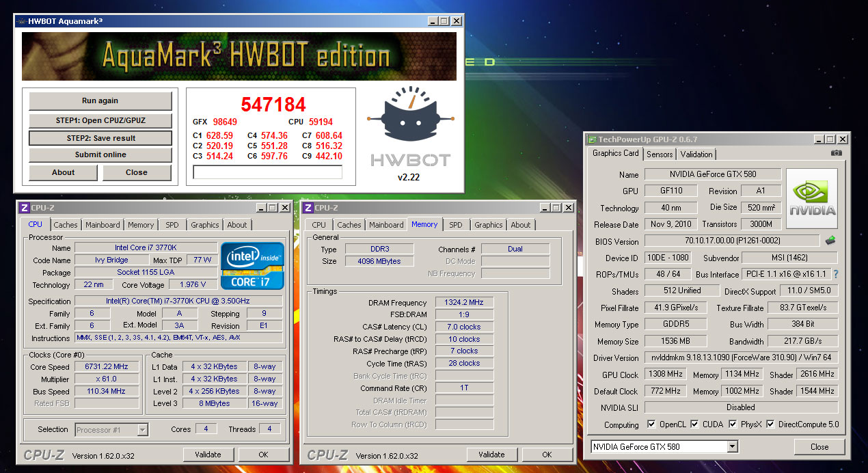
Task: Click the Intel Core i7 3770K name field
Action: tap(146, 247)
